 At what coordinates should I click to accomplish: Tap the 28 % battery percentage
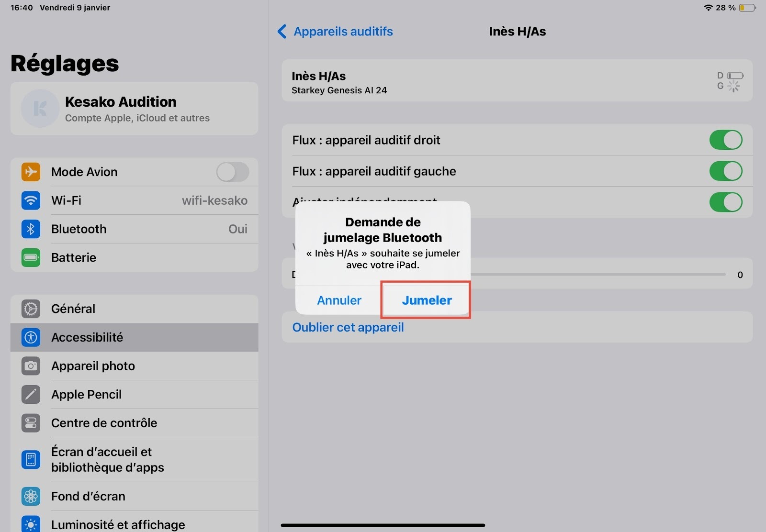click(726, 8)
